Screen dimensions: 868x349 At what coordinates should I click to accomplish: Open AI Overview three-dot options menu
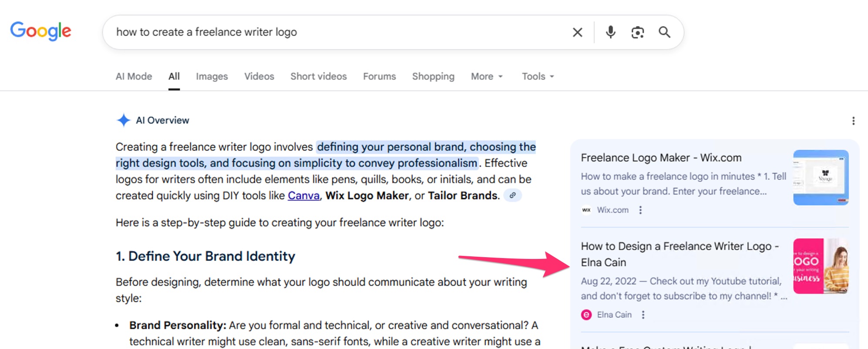pos(853,121)
